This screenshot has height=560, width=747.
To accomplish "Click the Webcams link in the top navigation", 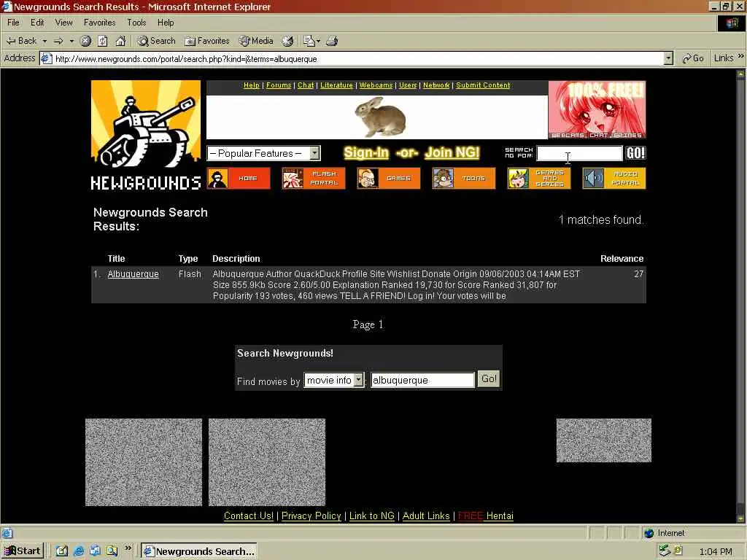I will [x=376, y=85].
